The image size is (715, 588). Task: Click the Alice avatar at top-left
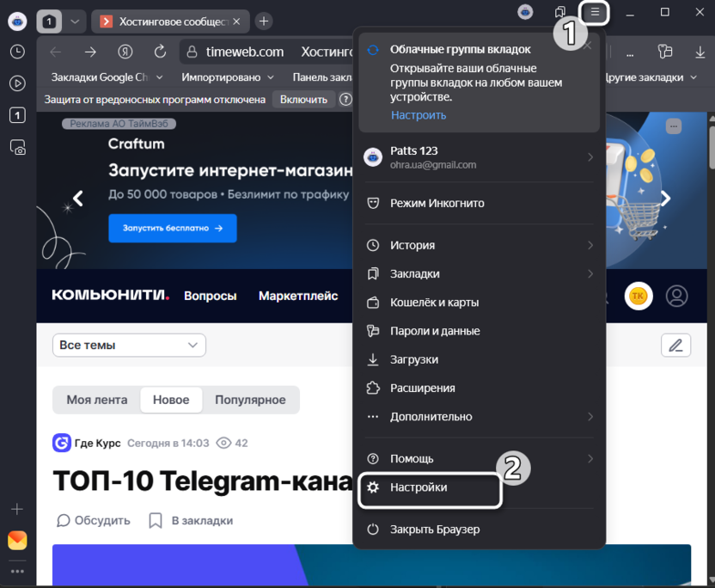pyautogui.click(x=17, y=21)
